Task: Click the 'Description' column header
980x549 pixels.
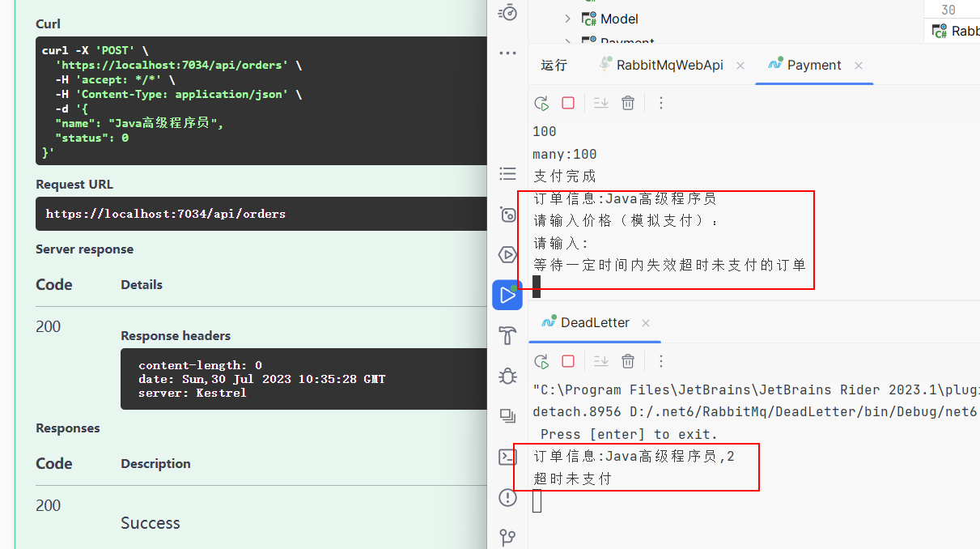Action: click(x=155, y=463)
